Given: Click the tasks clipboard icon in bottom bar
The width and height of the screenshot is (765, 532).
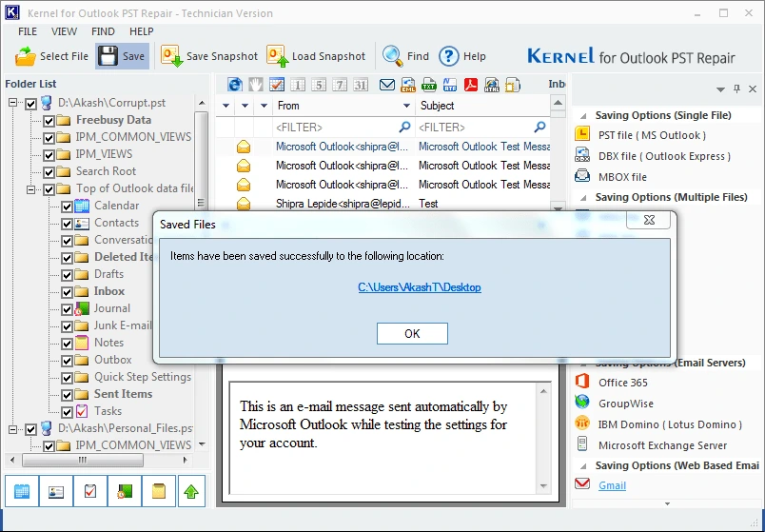Looking at the screenshot, I should [90, 491].
